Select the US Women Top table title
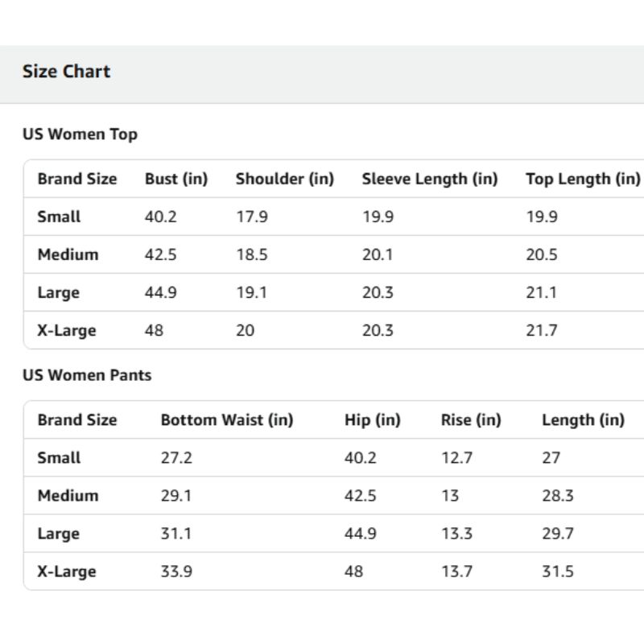Viewport: 644px width, 644px height. 80,134
